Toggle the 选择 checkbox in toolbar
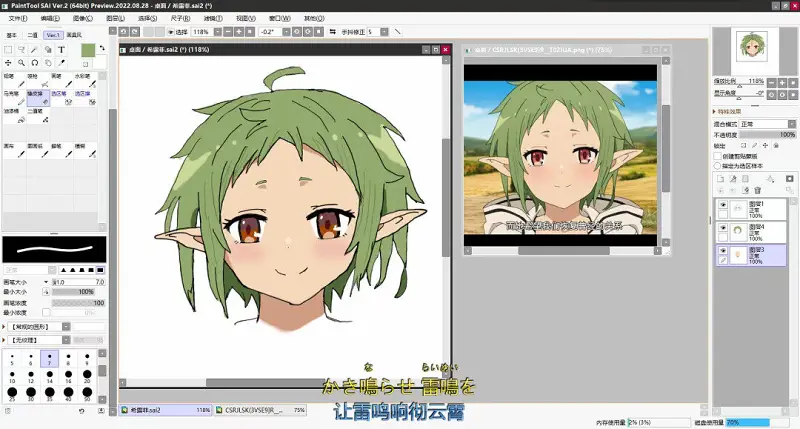Screen dimensions: 800x429 tap(171, 32)
